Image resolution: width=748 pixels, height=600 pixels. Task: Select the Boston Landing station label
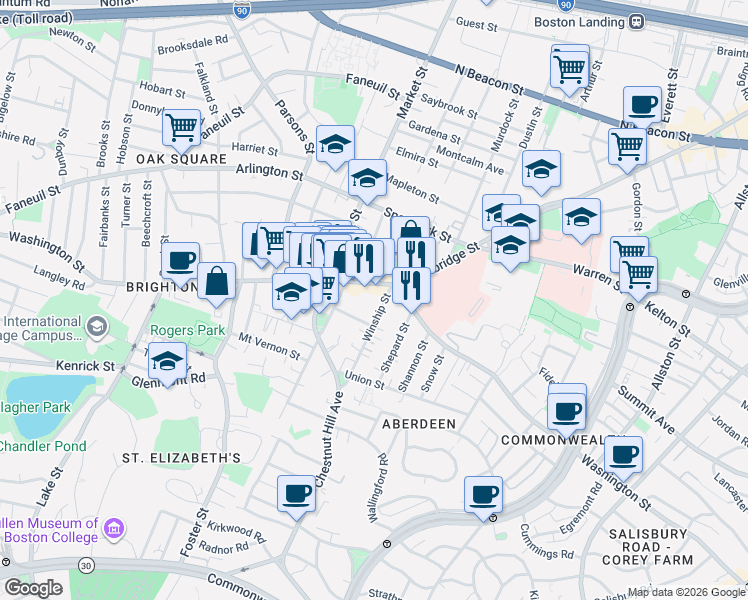[579, 22]
